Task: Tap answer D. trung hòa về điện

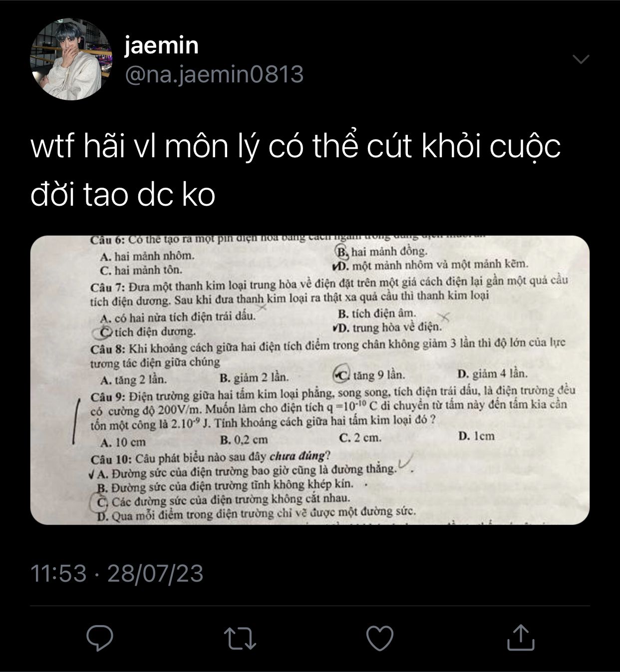Action: [387, 328]
